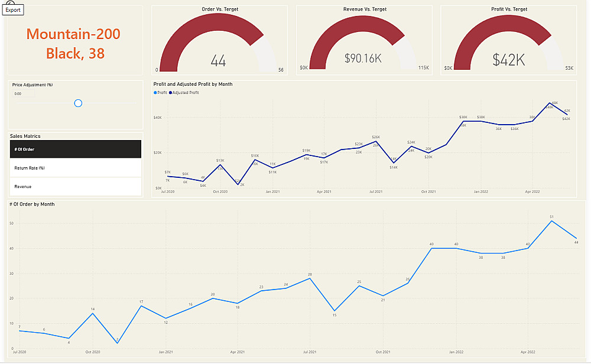The width and height of the screenshot is (591, 364).
Task: Click the Price Adjustment slider handle
Action: [78, 103]
